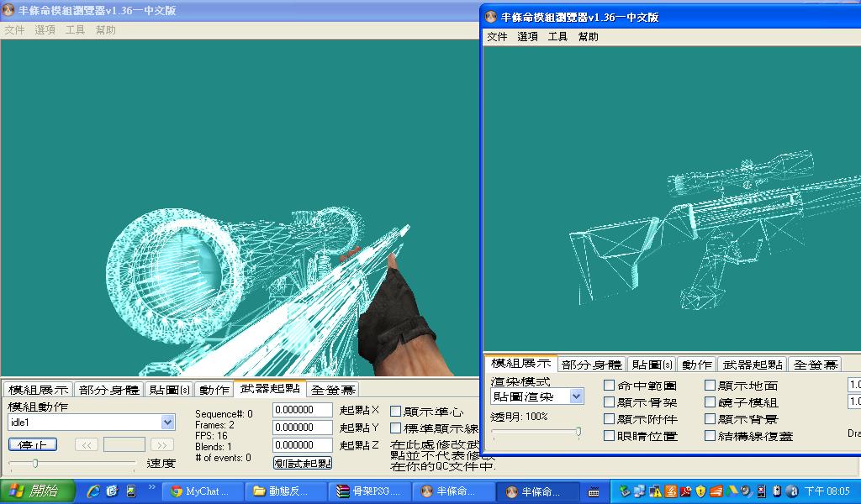Open 選項 menu in the front window
This screenshot has width=861, height=504.
[527, 36]
